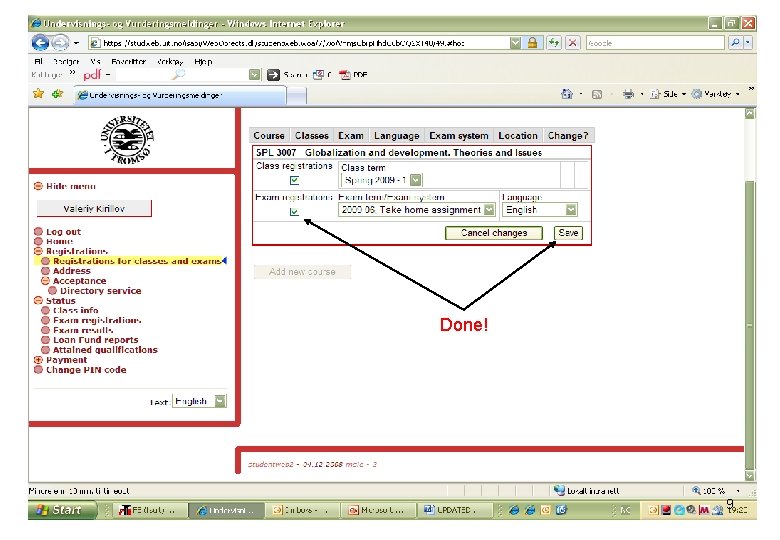Click the RSS feeds icon

tap(597, 94)
